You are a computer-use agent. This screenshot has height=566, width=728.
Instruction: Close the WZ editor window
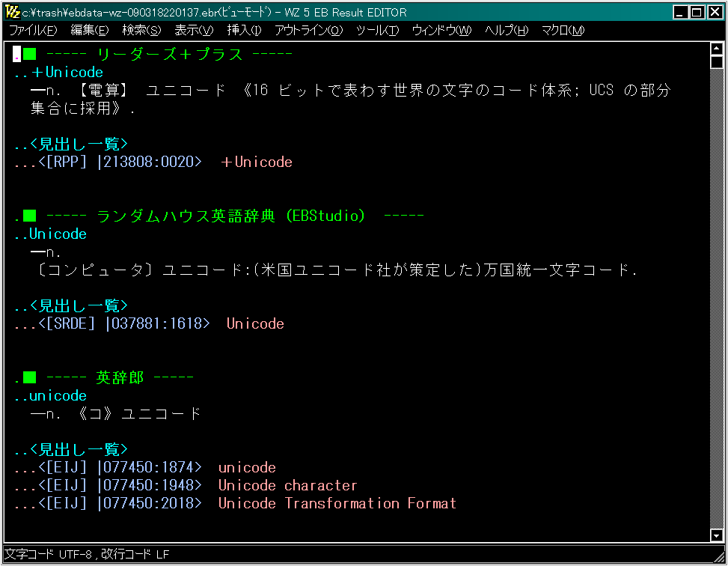tap(715, 12)
